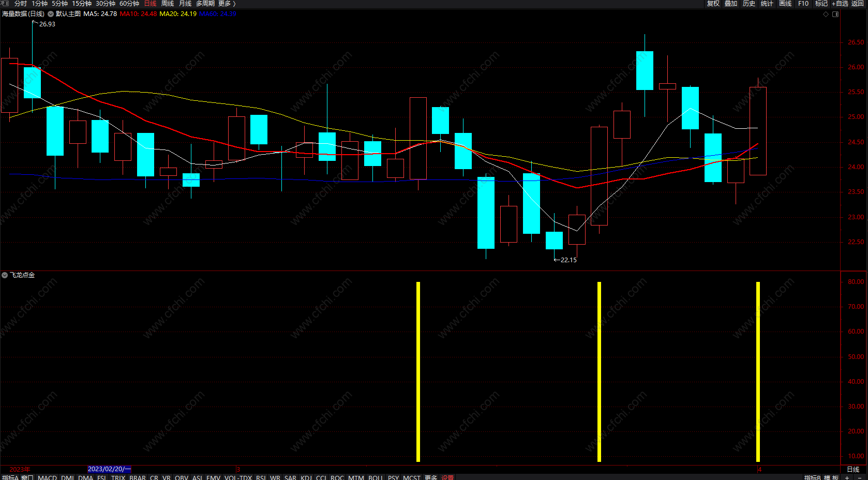The height and width of the screenshot is (480, 868).
Task: Click the 模板 template option
Action: click(831, 477)
